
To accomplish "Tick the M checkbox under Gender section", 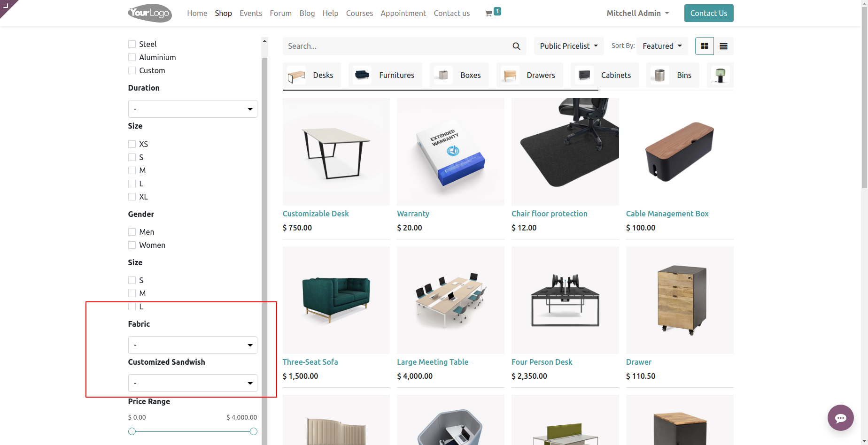I will pos(132,293).
